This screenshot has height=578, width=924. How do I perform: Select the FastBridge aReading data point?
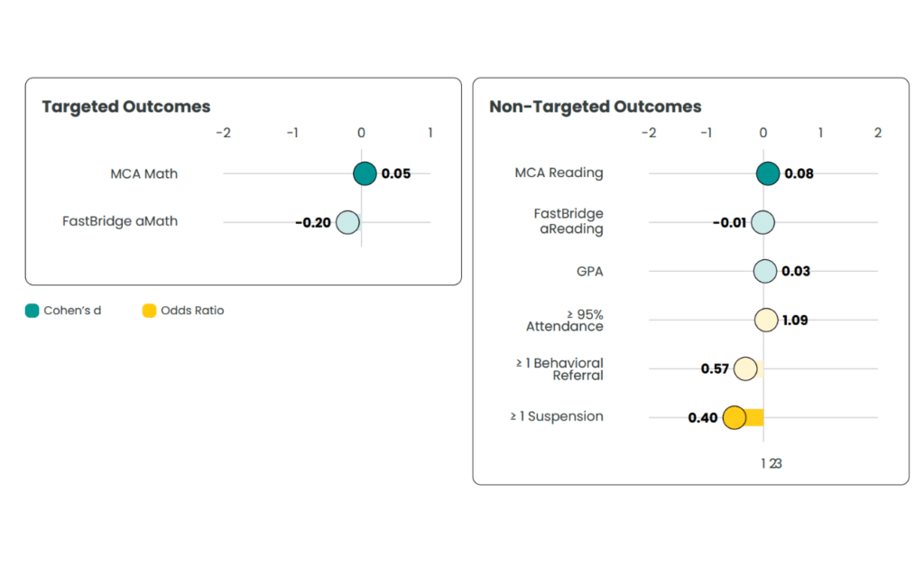(x=762, y=222)
